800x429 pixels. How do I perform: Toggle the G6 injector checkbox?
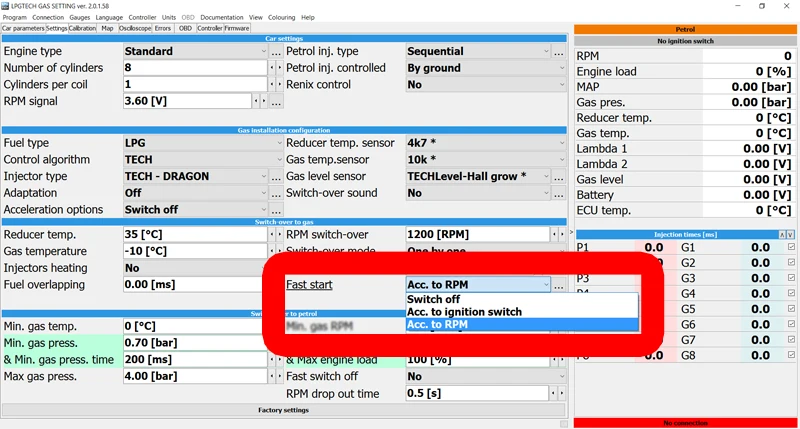(791, 324)
